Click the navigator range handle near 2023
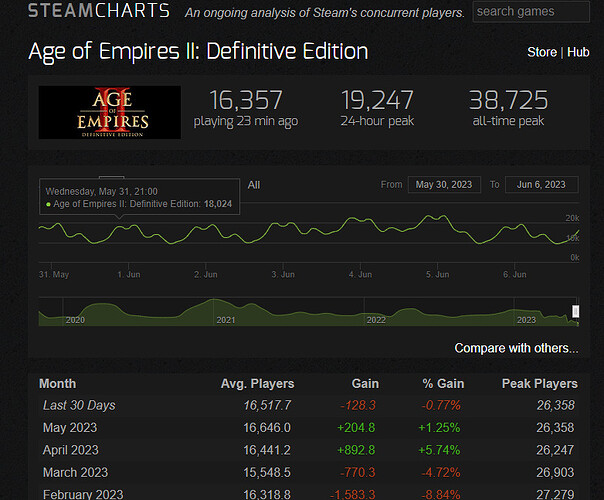Screen dimensions: 604x500 pos(575,311)
